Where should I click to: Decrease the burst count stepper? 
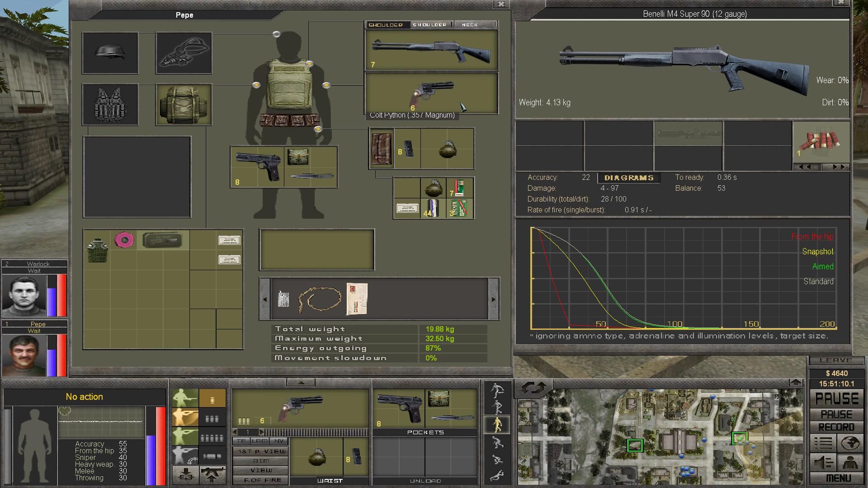(x=235, y=432)
